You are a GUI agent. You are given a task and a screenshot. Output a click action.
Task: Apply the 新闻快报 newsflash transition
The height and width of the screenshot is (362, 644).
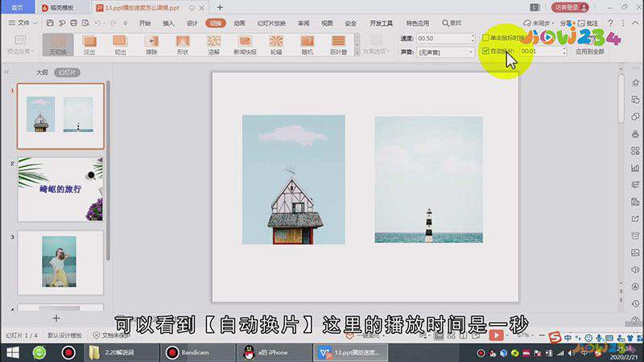pos(246,44)
